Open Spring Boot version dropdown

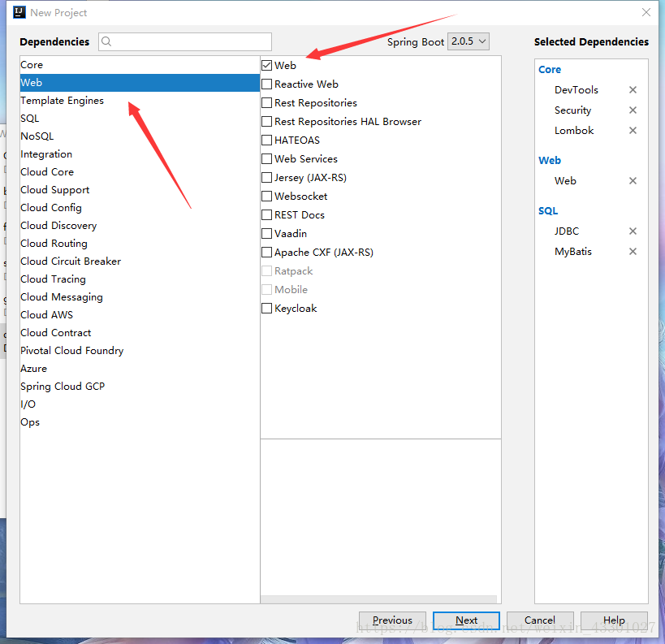point(469,41)
